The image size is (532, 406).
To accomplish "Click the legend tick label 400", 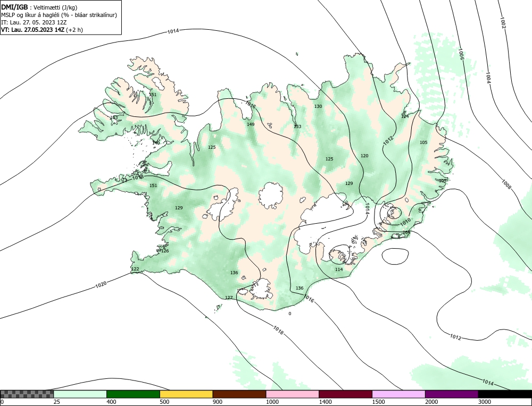I will click(x=111, y=402).
